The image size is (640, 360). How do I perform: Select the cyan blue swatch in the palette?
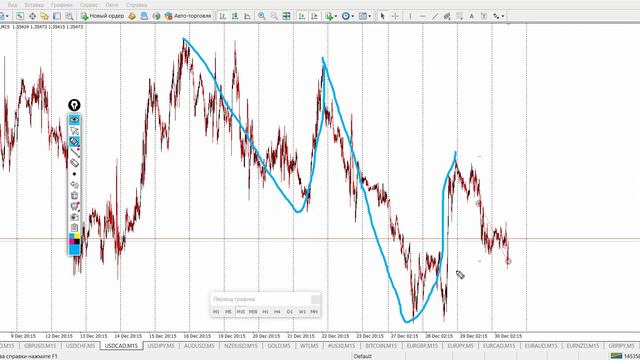click(74, 249)
